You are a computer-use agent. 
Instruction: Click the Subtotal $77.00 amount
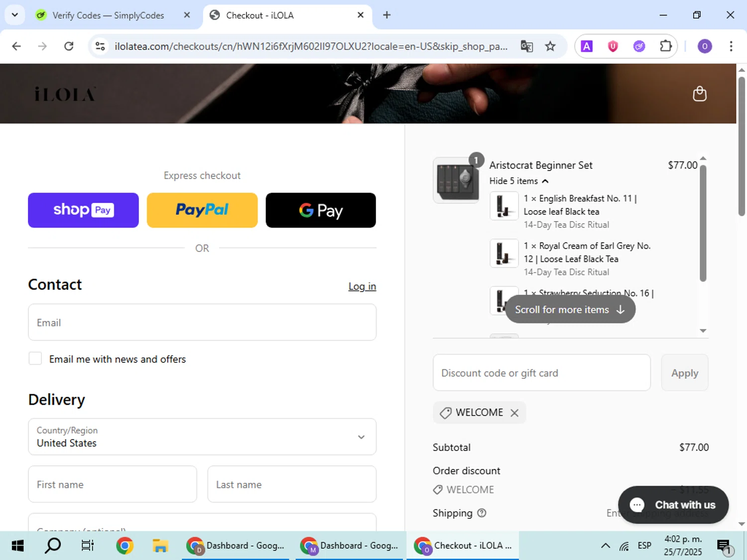(694, 448)
